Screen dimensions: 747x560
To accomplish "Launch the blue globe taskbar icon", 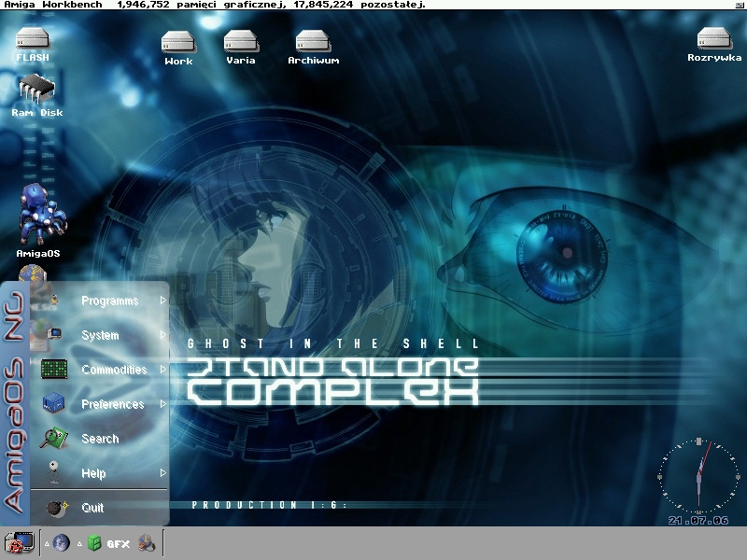I will (x=61, y=543).
